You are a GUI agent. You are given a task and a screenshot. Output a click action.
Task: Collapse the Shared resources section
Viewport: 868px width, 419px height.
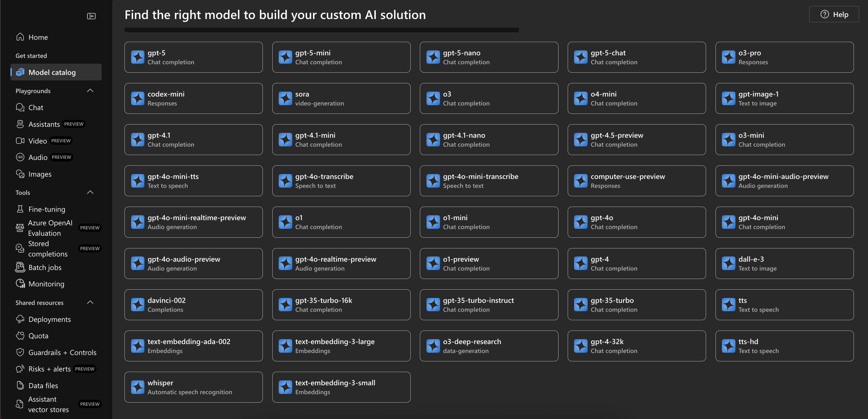tap(90, 302)
